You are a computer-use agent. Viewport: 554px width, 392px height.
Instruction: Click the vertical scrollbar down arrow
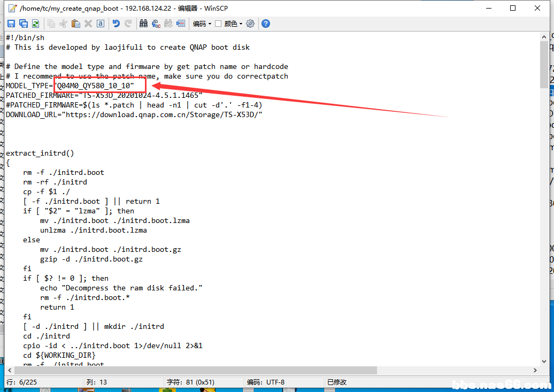click(544, 360)
